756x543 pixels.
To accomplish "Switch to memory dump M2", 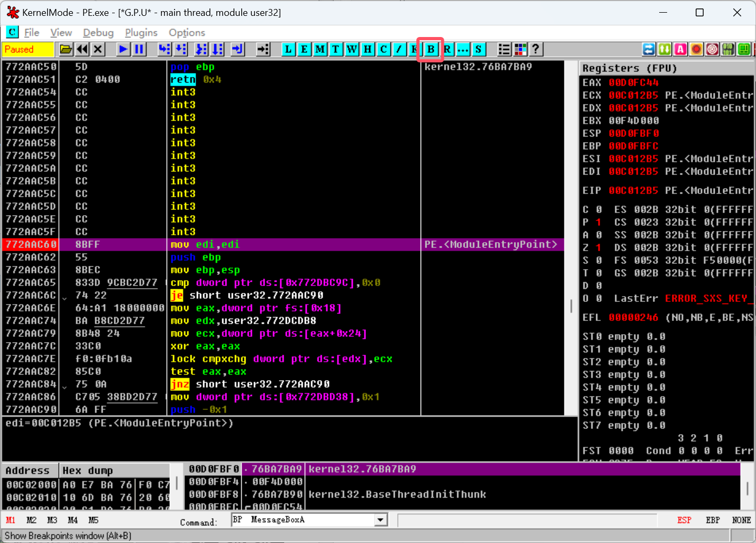I will (x=31, y=520).
